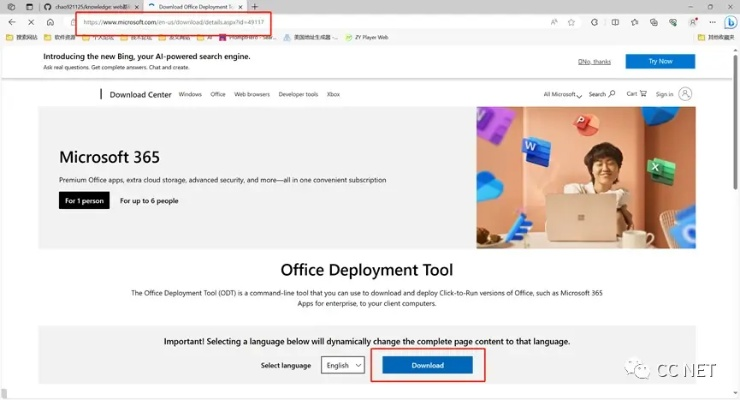740x400 pixels.
Task: Open the tab actions menu icon
Action: (29, 7)
